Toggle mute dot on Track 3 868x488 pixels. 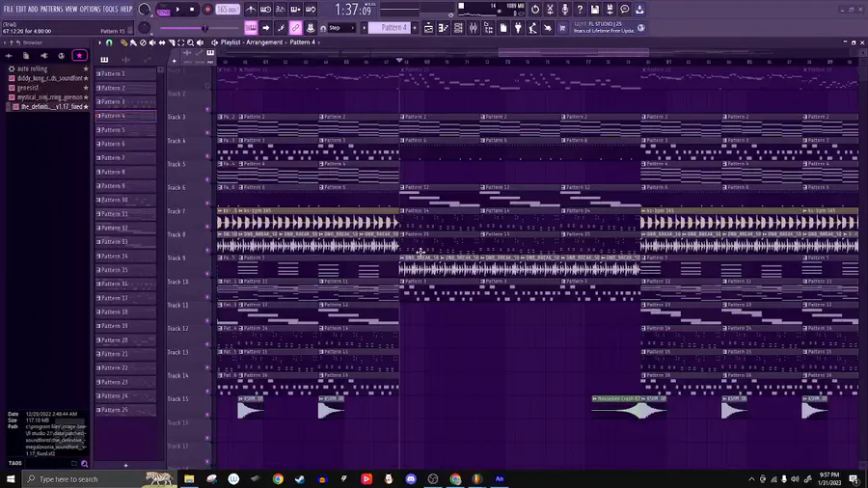208,133
